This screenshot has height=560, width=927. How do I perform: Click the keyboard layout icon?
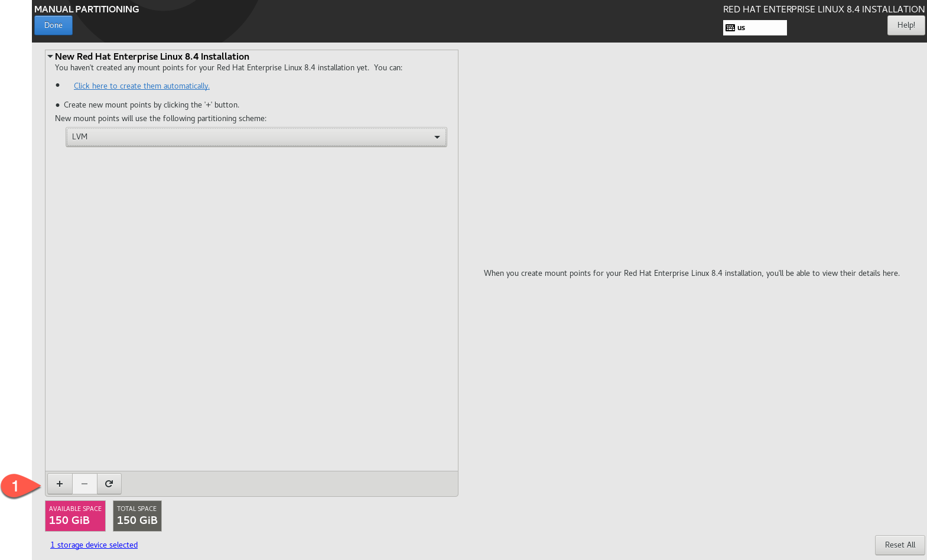point(730,28)
